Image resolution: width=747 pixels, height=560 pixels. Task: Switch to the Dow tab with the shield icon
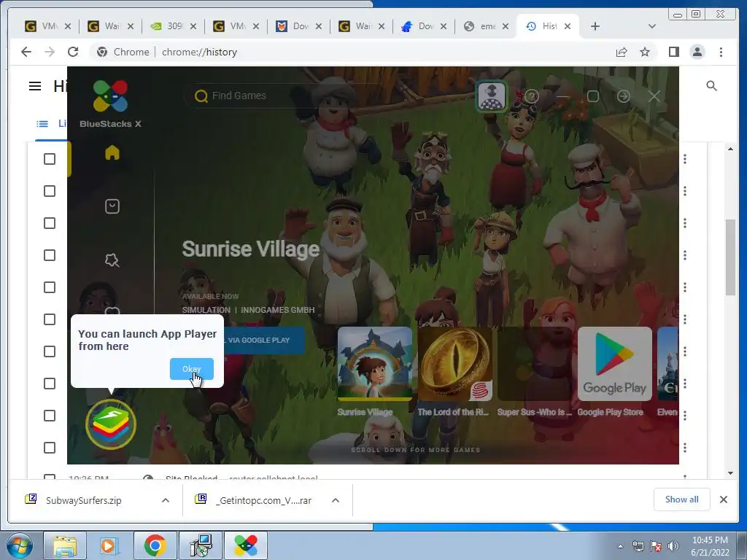(299, 26)
